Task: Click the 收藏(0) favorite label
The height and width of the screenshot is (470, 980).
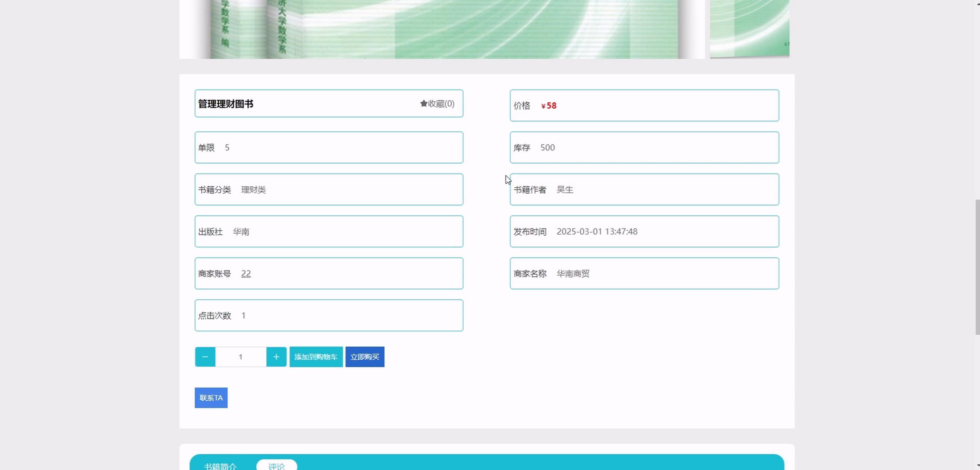Action: [x=441, y=103]
